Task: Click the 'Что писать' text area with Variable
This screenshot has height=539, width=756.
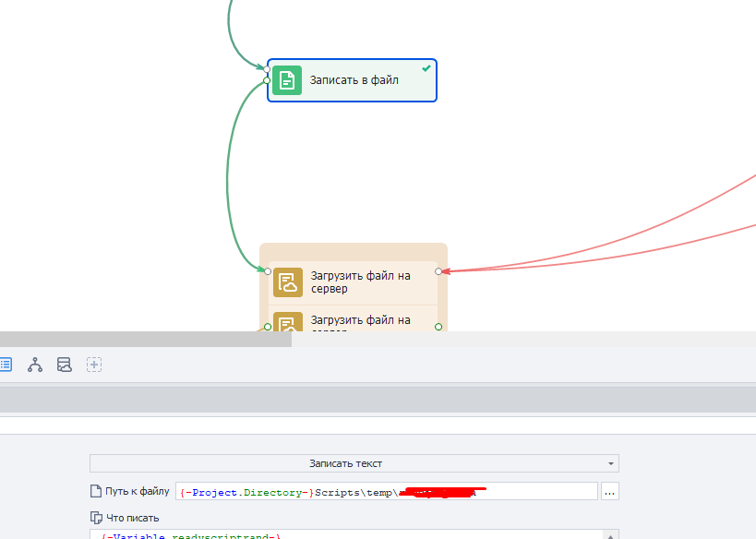Action: 346,534
